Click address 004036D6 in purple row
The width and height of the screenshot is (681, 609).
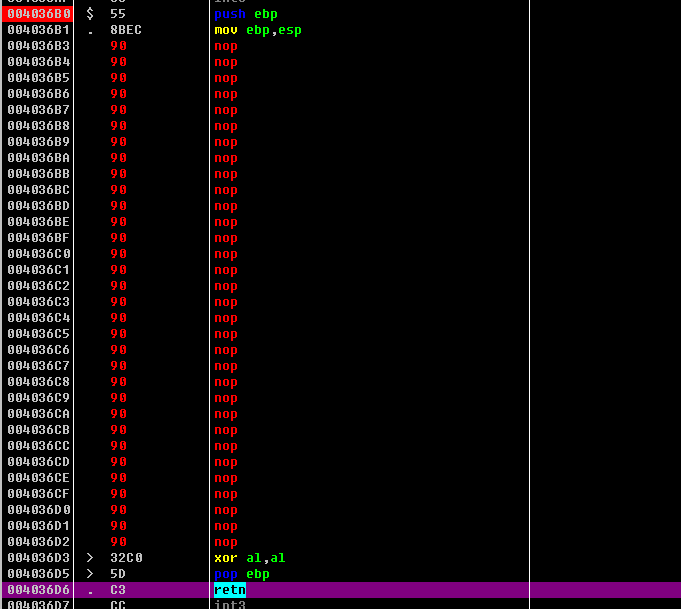pos(39,590)
